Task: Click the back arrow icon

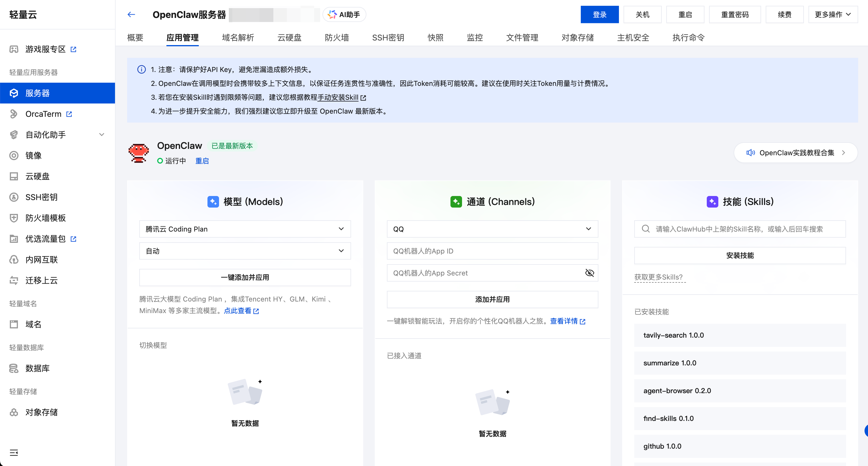Action: (131, 14)
